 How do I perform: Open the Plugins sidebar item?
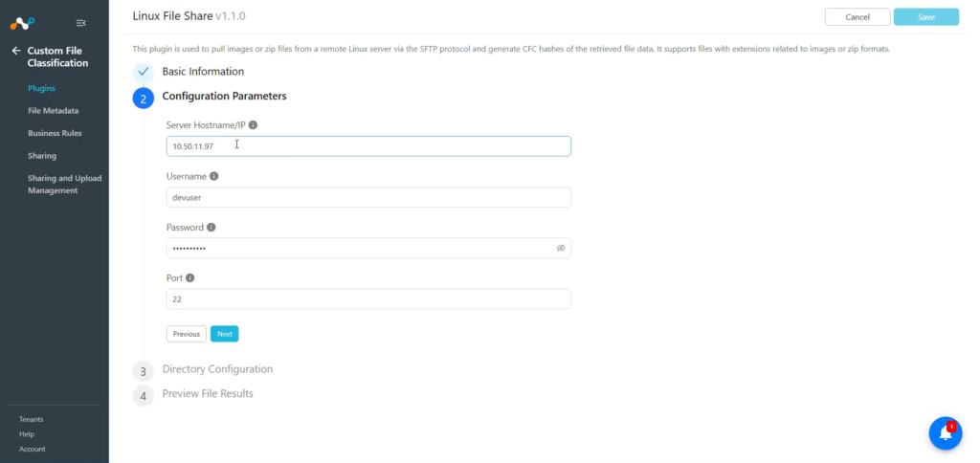41,88
